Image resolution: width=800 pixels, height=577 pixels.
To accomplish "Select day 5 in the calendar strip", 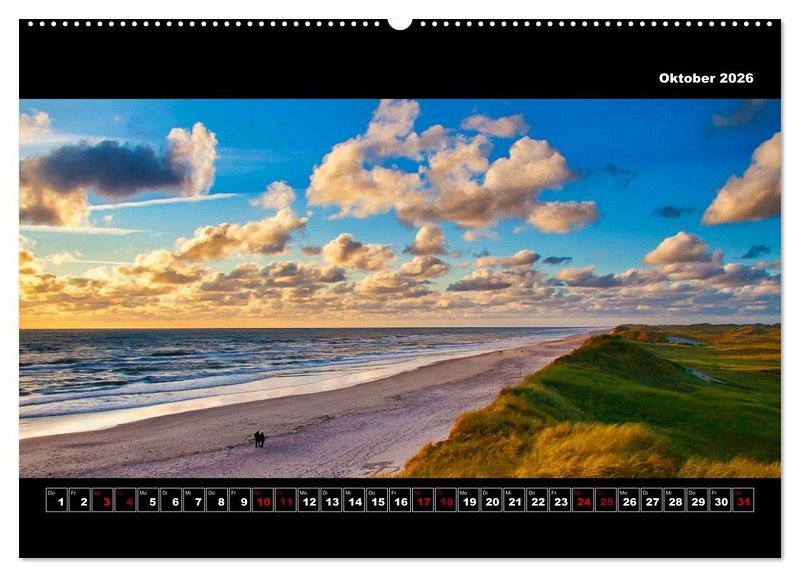I will [148, 500].
